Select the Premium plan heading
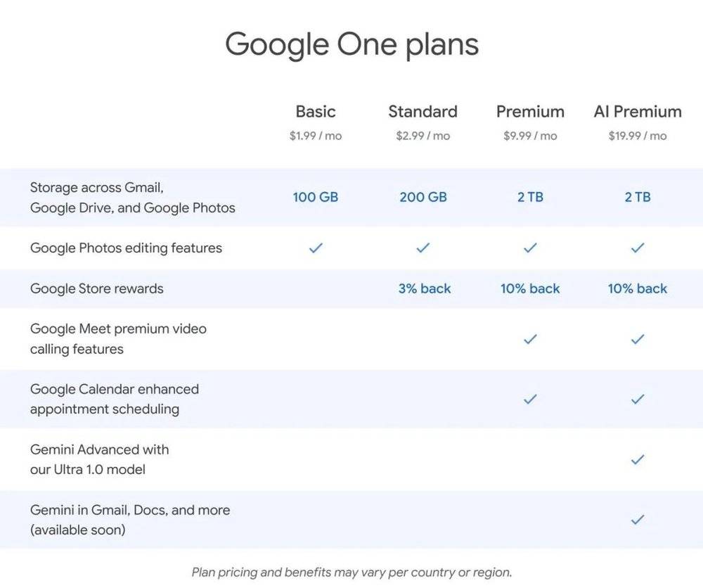This screenshot has width=703, height=588. [x=530, y=112]
